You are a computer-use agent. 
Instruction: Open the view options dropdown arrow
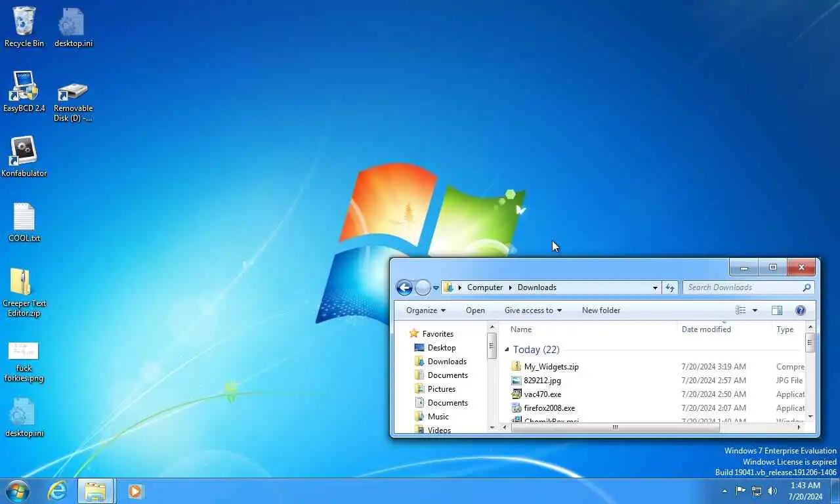coord(755,310)
